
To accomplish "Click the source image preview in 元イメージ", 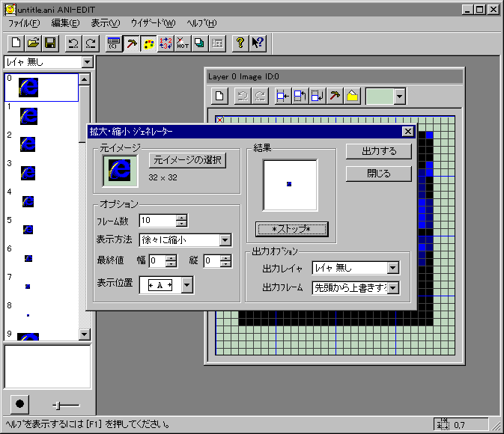I will [121, 171].
